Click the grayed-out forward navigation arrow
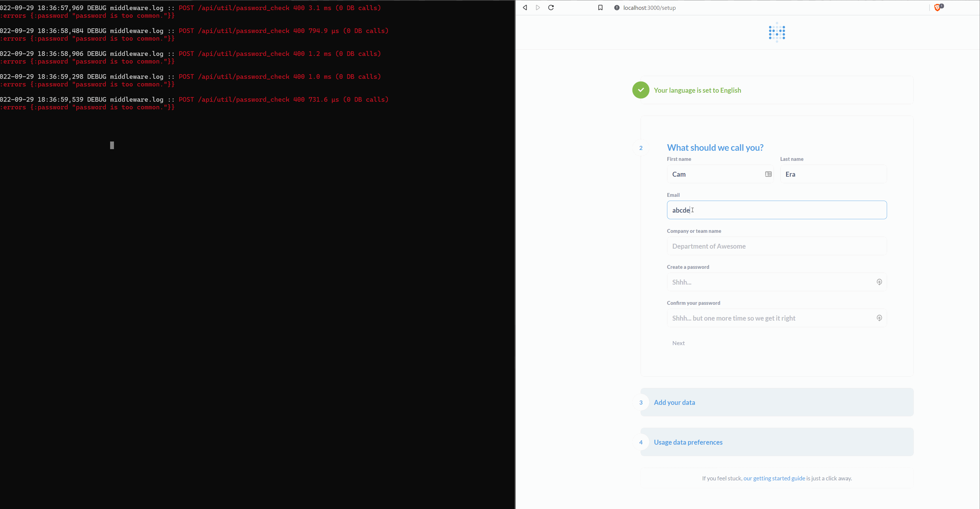Image resolution: width=980 pixels, height=509 pixels. (x=538, y=8)
